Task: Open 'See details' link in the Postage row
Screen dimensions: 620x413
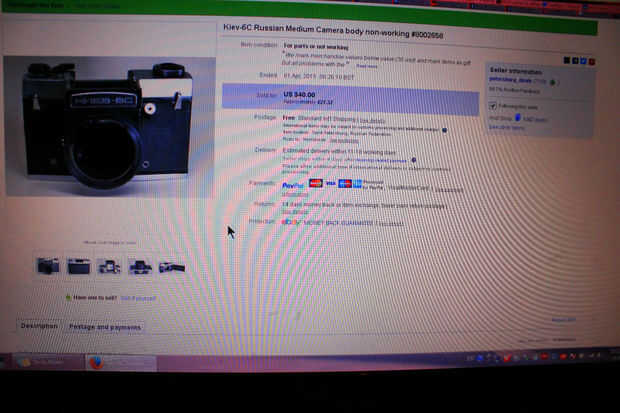Action: tap(372, 120)
